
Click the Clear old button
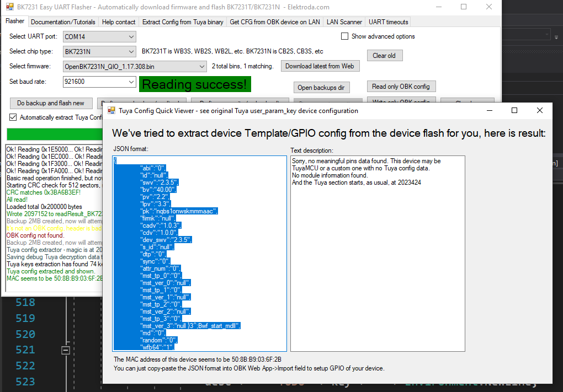[x=385, y=56]
